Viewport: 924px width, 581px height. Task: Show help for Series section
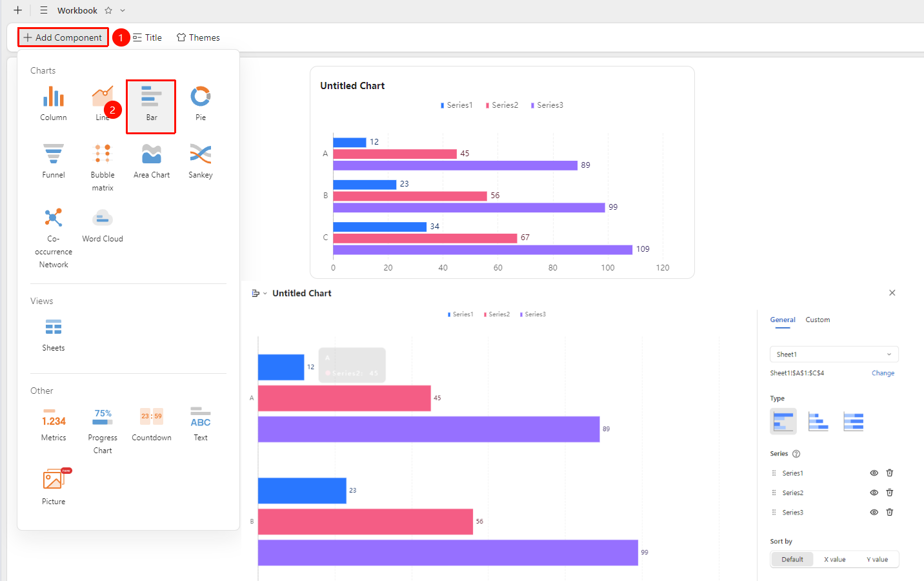point(796,454)
